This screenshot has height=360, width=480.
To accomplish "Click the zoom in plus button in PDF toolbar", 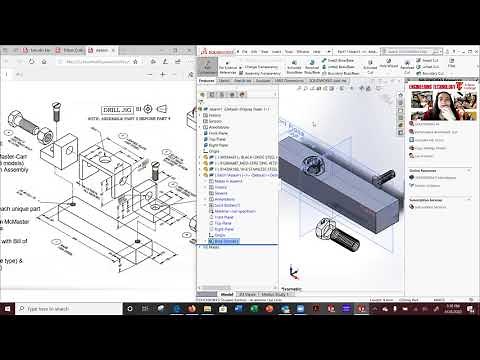I will coord(163,74).
